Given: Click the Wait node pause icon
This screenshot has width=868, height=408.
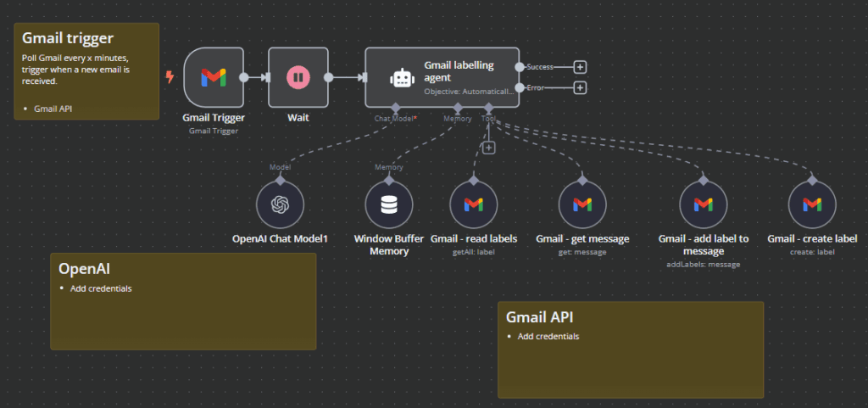Looking at the screenshot, I should pyautogui.click(x=298, y=77).
